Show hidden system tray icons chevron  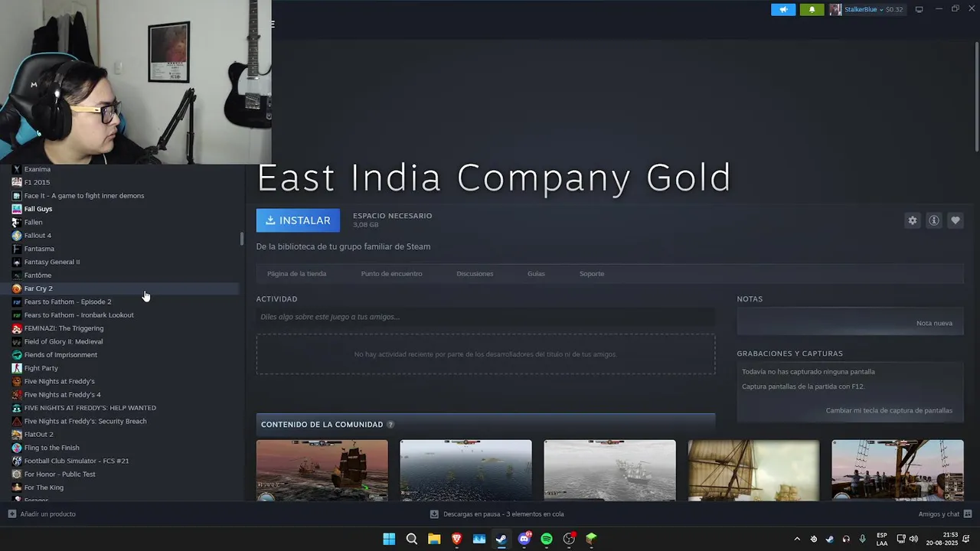click(797, 539)
